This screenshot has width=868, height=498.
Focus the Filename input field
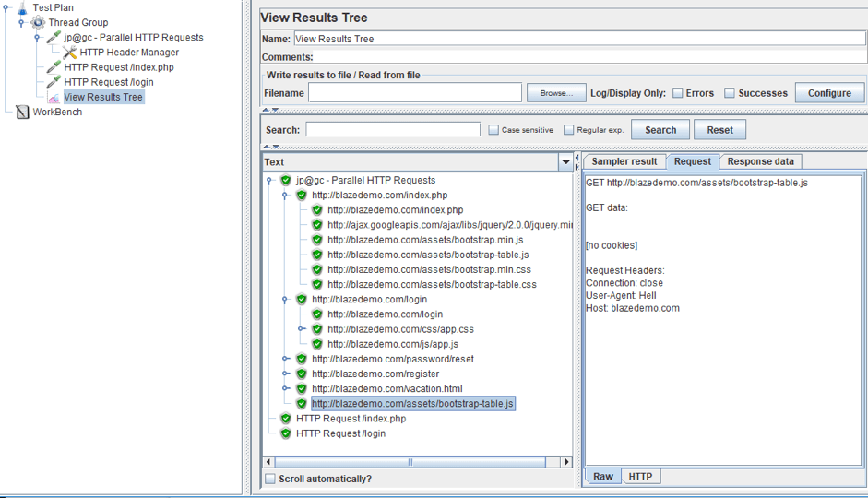414,92
